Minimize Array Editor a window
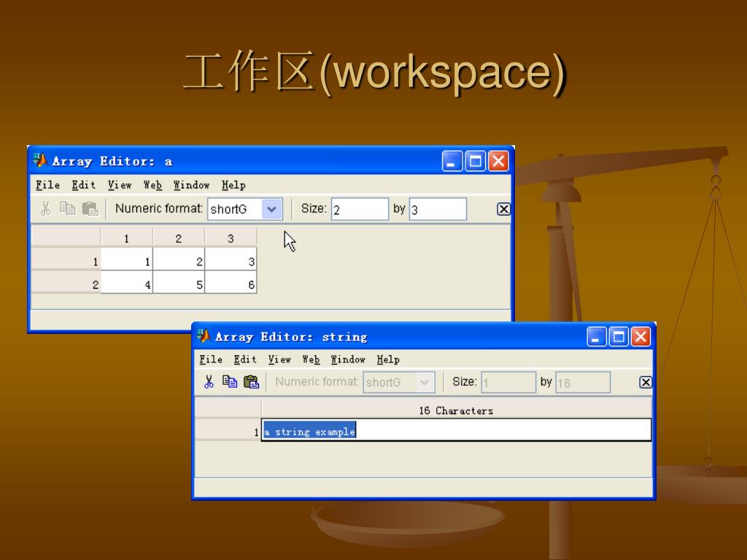 tap(452, 161)
